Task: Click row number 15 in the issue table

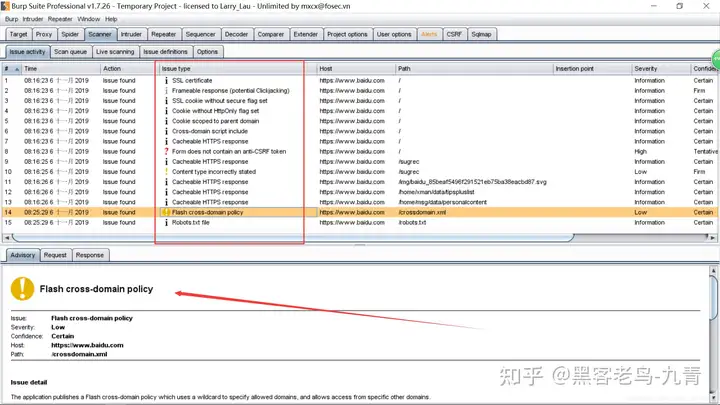Action: pos(8,222)
